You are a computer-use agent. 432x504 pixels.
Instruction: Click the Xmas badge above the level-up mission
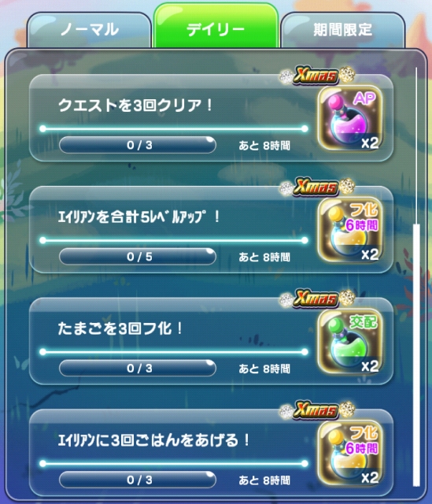point(316,187)
